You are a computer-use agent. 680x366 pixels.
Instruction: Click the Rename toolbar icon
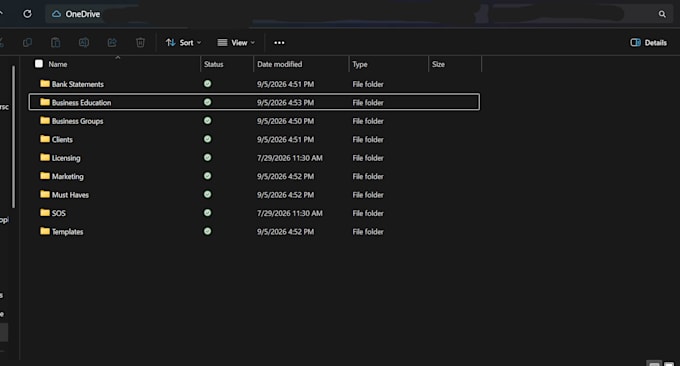(84, 42)
